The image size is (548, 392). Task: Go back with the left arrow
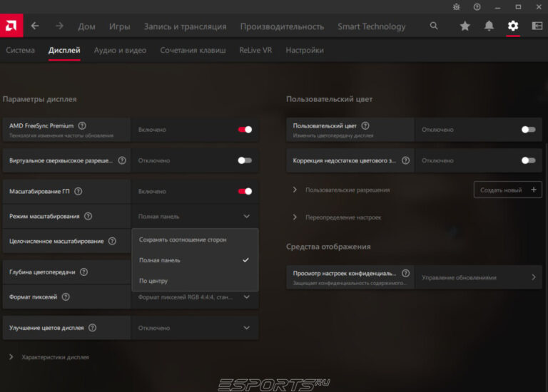(x=35, y=26)
